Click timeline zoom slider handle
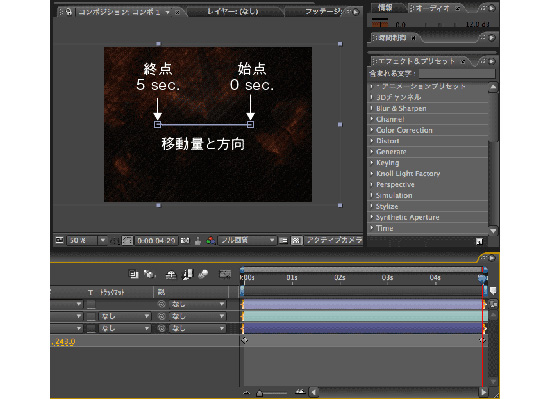550x399 pixels. [x=259, y=393]
